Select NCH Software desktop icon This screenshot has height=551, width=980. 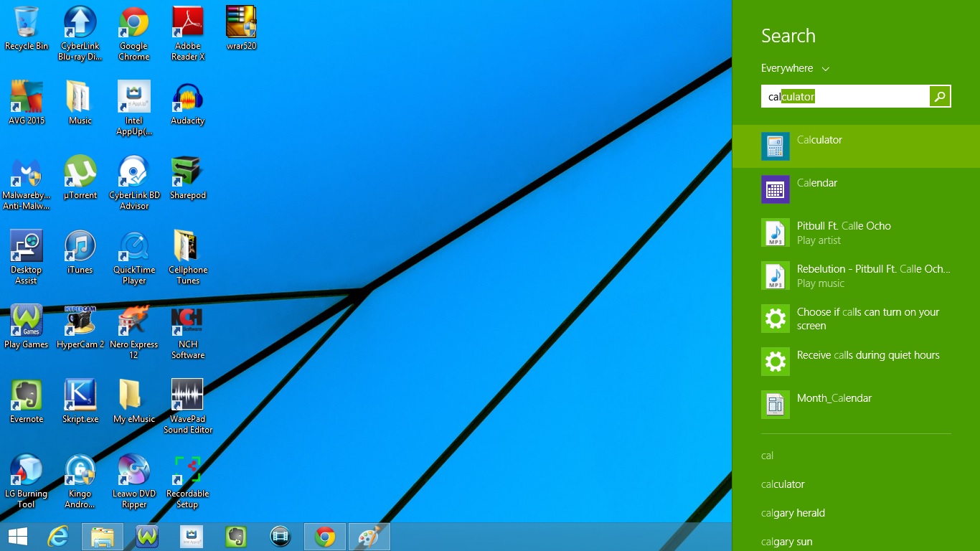(x=188, y=332)
